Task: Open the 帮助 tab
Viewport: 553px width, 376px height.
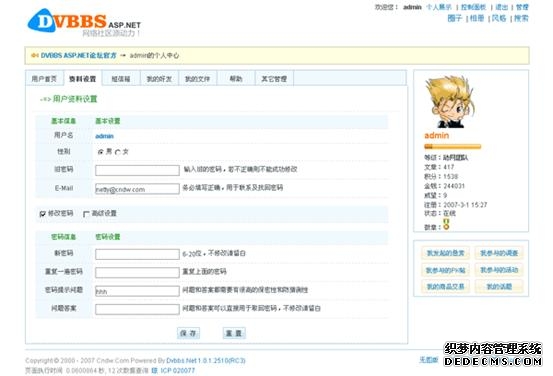Action: [x=236, y=79]
